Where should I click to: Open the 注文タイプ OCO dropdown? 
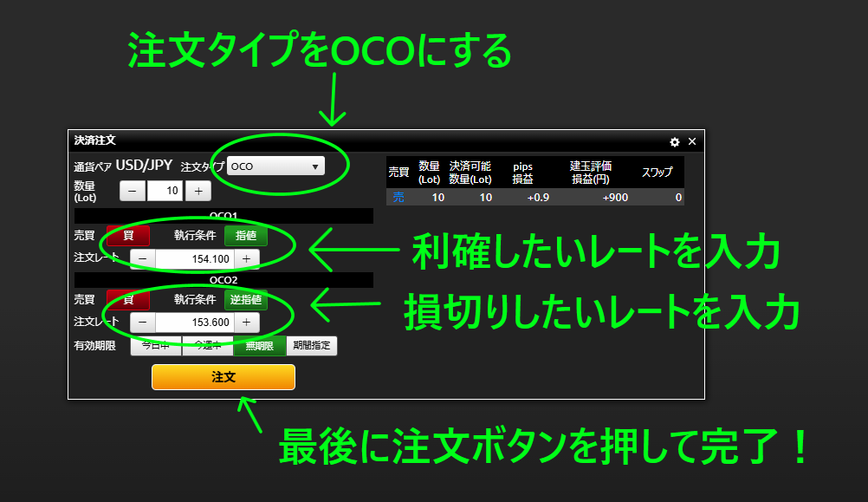275,166
